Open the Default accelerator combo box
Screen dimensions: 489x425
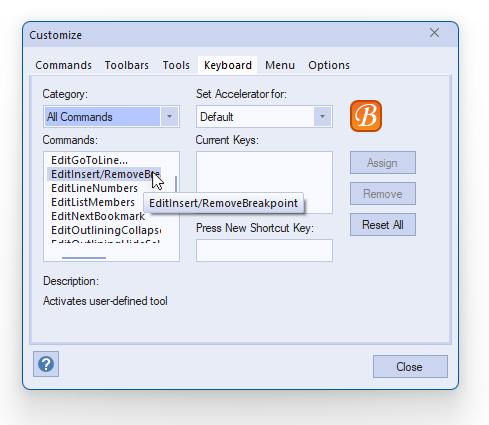(x=264, y=116)
